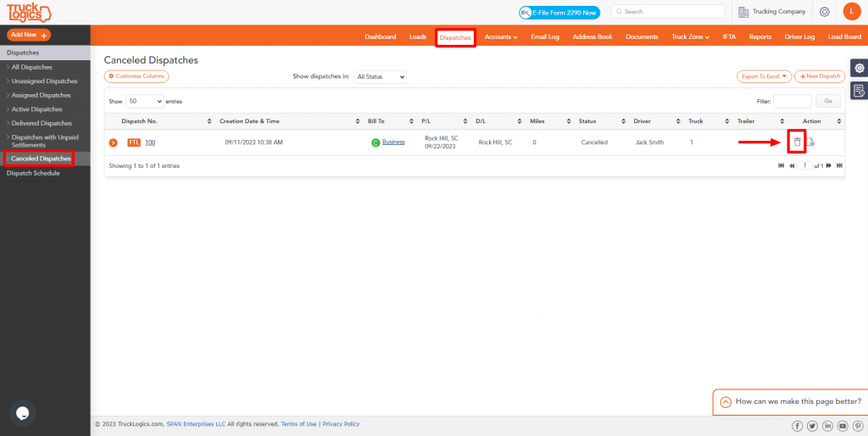Viewport: 868px width, 436px height.
Task: Click the Customize Columns button
Action: [x=136, y=75]
